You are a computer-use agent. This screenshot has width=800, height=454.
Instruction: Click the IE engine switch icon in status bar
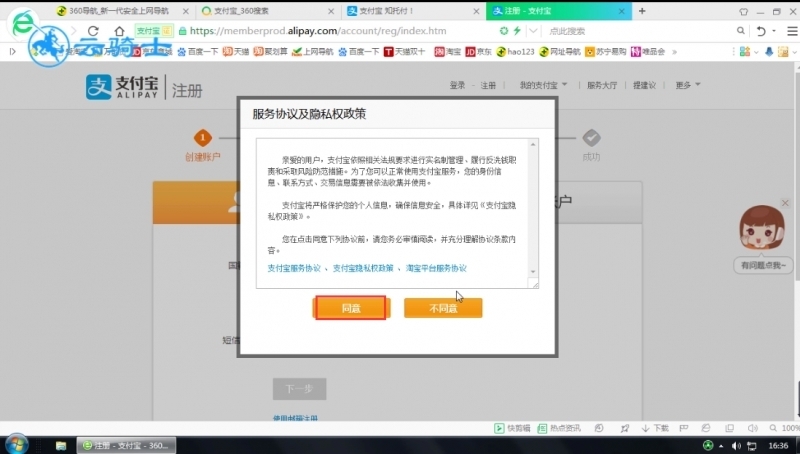(x=706, y=428)
